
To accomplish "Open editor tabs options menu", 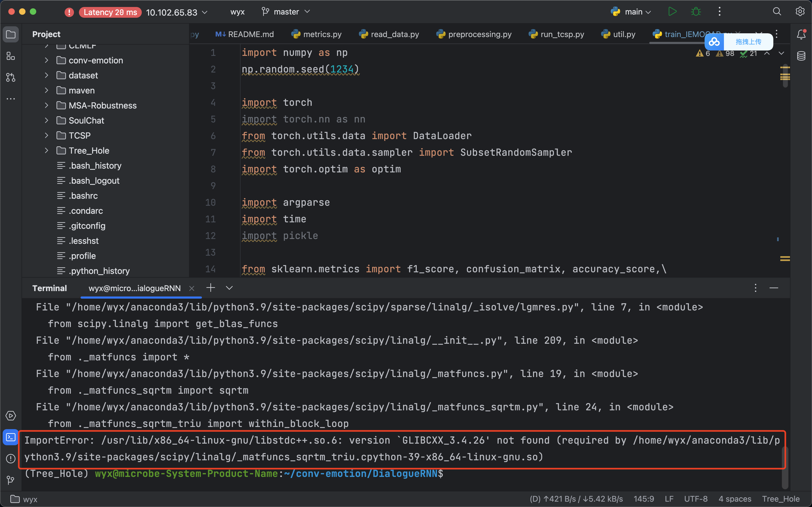I will point(777,34).
